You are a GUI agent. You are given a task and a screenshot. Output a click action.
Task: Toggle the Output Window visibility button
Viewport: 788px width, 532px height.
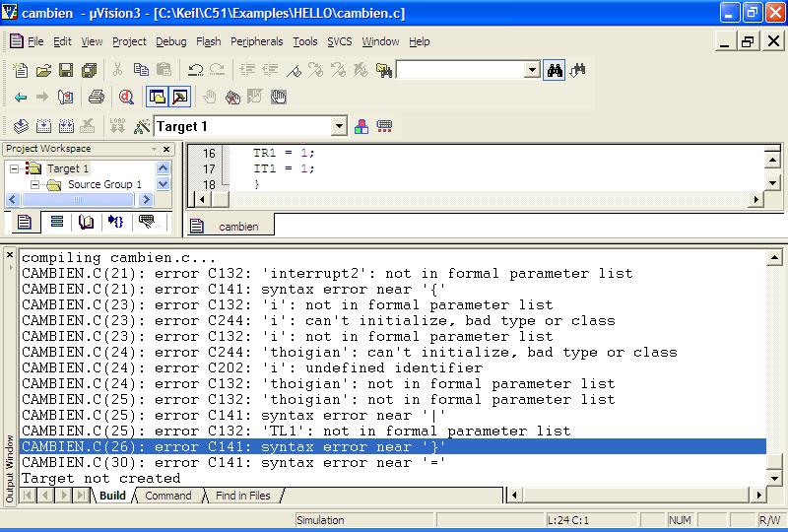coord(180,98)
